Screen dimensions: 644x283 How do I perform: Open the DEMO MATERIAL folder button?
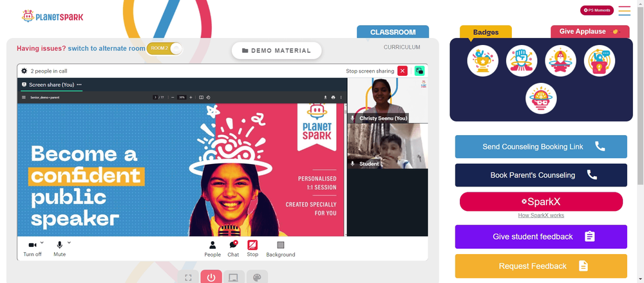click(276, 50)
